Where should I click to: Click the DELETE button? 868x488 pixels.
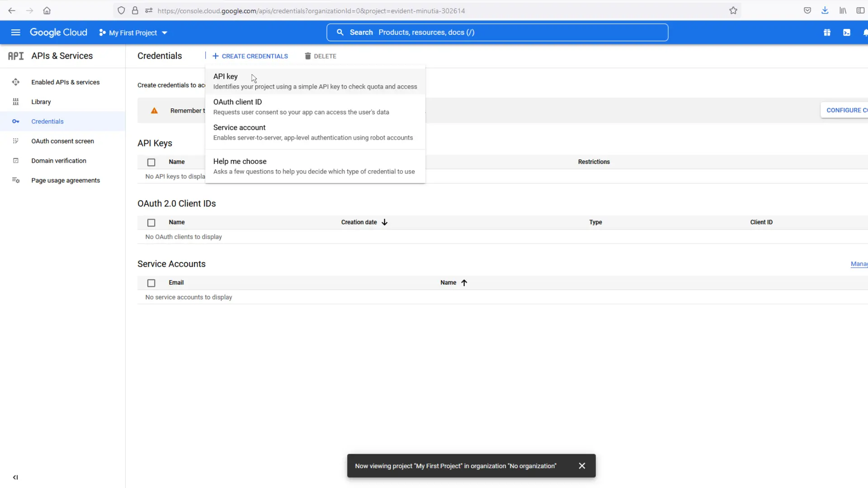pos(321,56)
